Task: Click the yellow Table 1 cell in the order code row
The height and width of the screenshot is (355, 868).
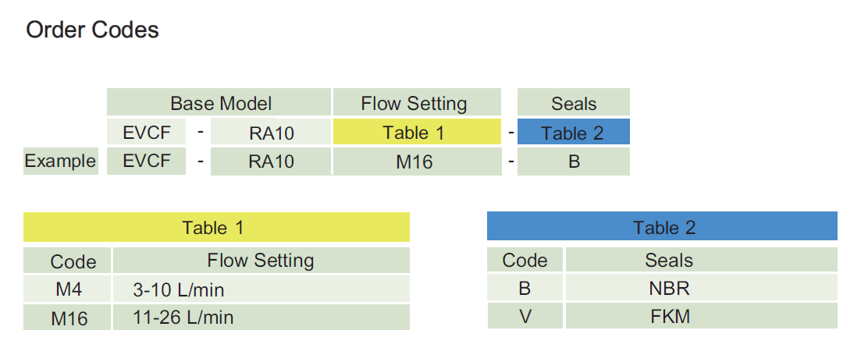Action: click(x=416, y=133)
